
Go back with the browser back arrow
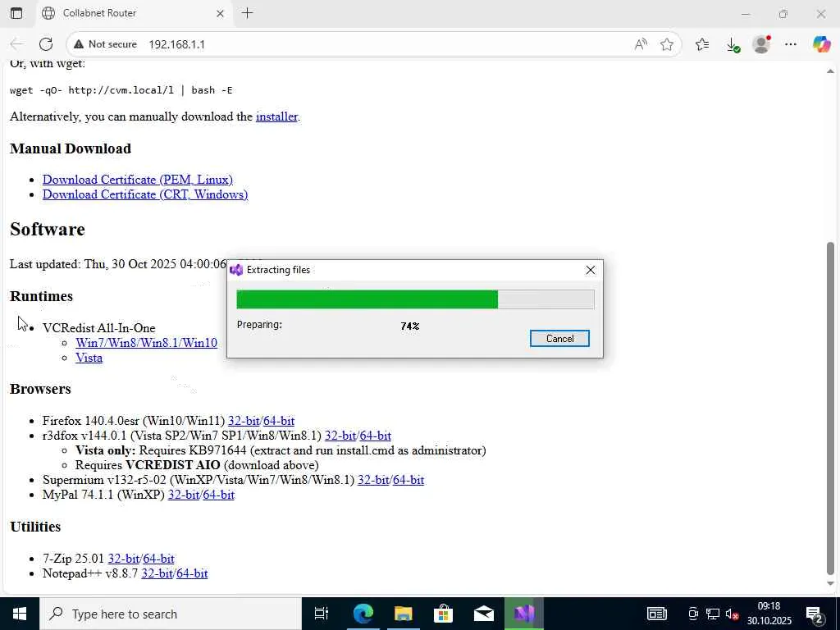[x=16, y=44]
